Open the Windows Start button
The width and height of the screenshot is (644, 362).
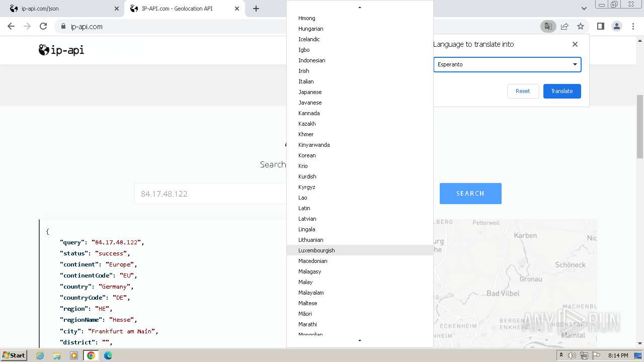pyautogui.click(x=14, y=355)
